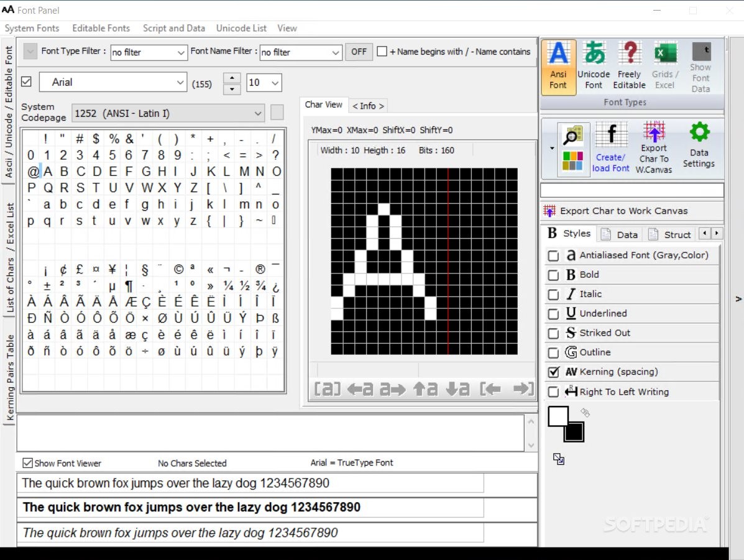Open the Grids / Excel font type
This screenshot has width=744, height=560.
coord(665,67)
